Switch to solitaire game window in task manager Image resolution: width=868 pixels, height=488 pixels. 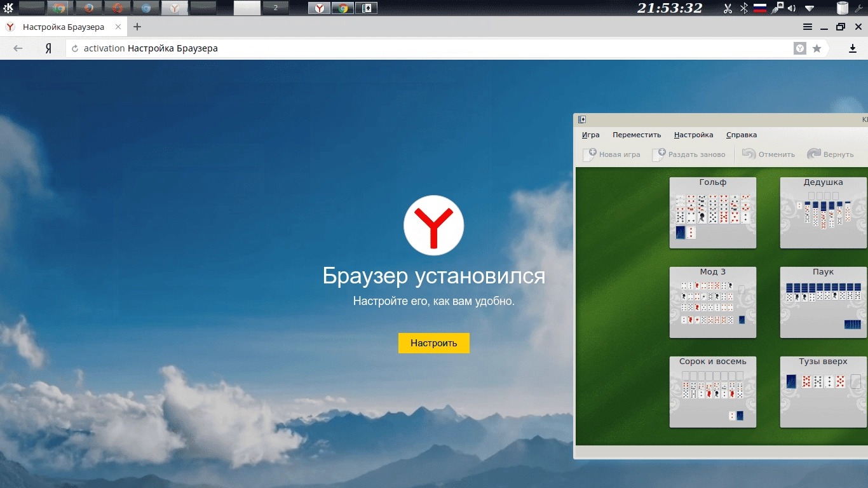(x=367, y=8)
